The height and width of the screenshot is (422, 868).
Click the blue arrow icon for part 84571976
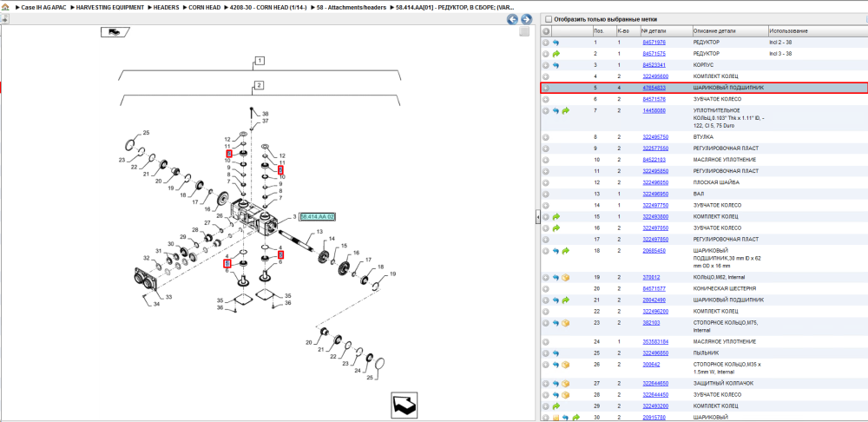click(556, 43)
